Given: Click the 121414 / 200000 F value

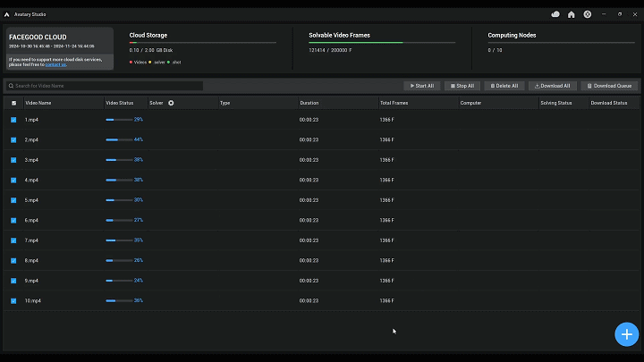Looking at the screenshot, I should [x=330, y=50].
